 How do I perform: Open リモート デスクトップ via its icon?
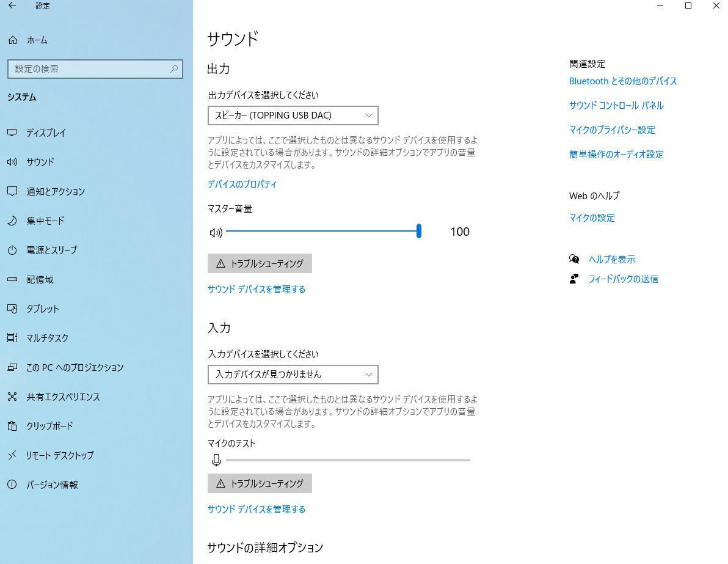(x=13, y=455)
